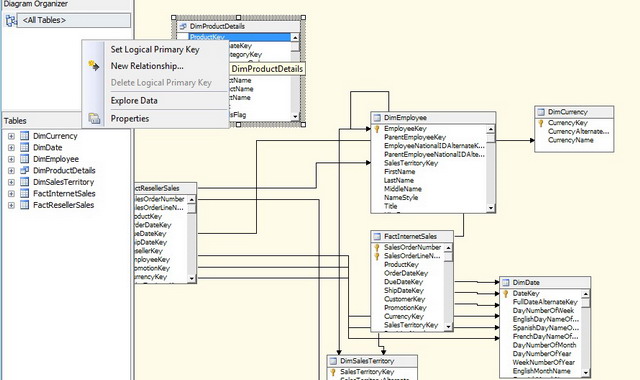Screen dimensions: 640x380
Task: Select ProductKey column in DimProductDetails
Action: [x=239, y=37]
